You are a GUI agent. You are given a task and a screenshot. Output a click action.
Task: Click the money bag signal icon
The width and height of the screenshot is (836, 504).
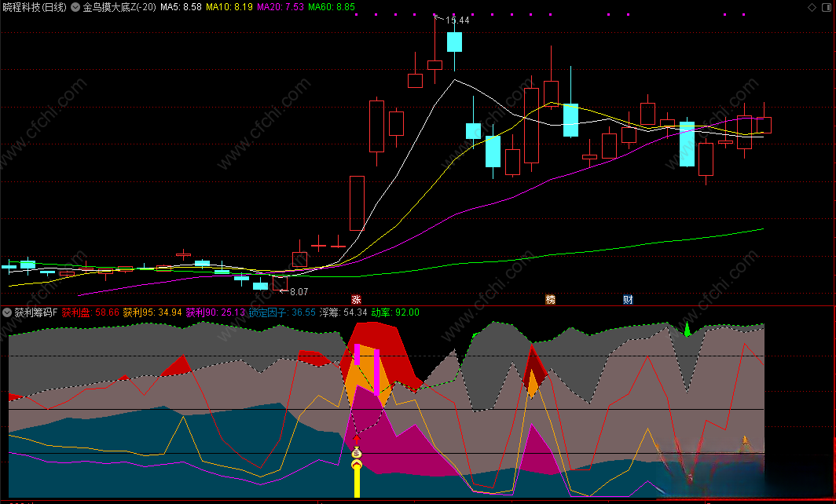[357, 453]
